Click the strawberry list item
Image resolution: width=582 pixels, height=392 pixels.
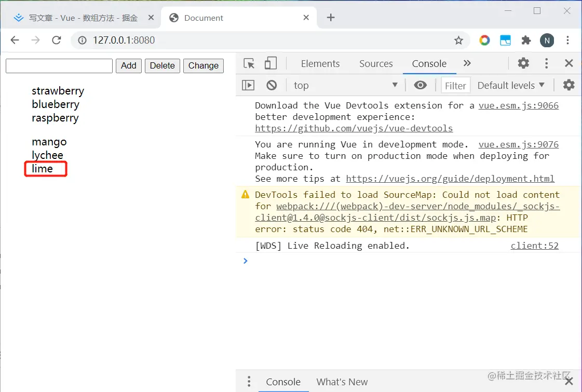[58, 91]
